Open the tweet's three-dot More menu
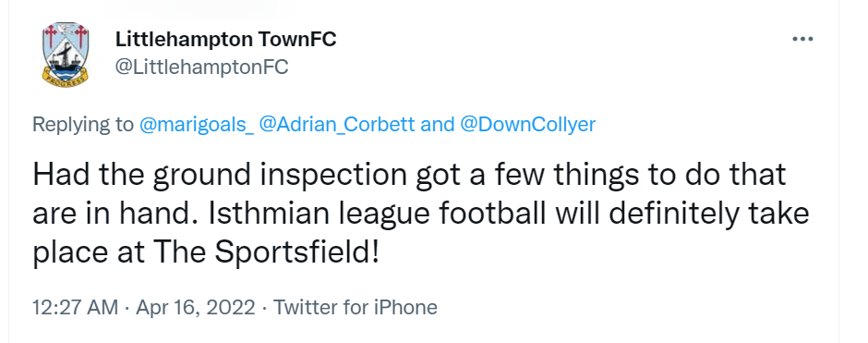This screenshot has height=343, width=868. 802,40
